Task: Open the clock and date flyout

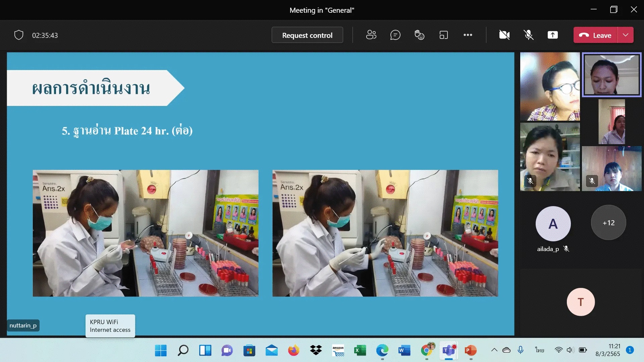Action: point(607,350)
